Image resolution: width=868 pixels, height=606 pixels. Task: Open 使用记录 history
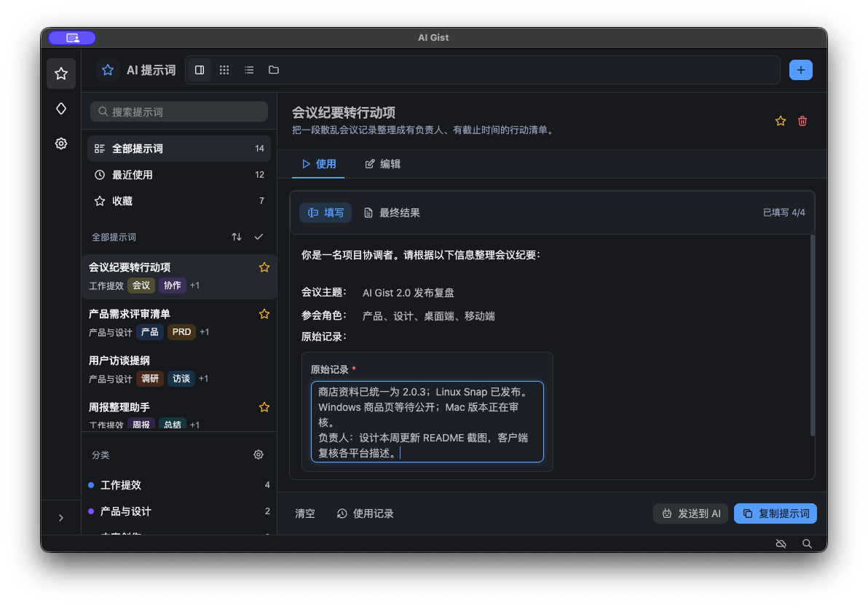tap(366, 513)
